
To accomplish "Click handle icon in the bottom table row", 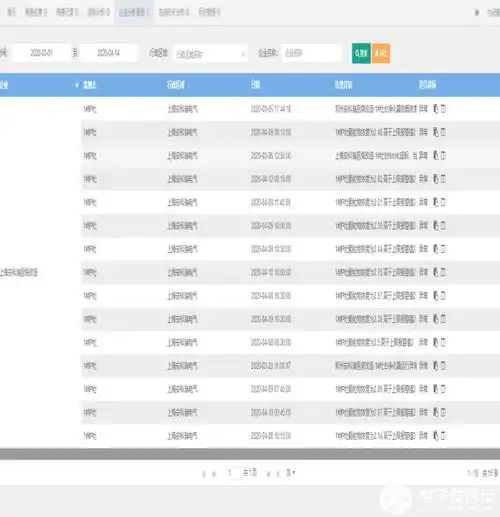I will tap(436, 435).
